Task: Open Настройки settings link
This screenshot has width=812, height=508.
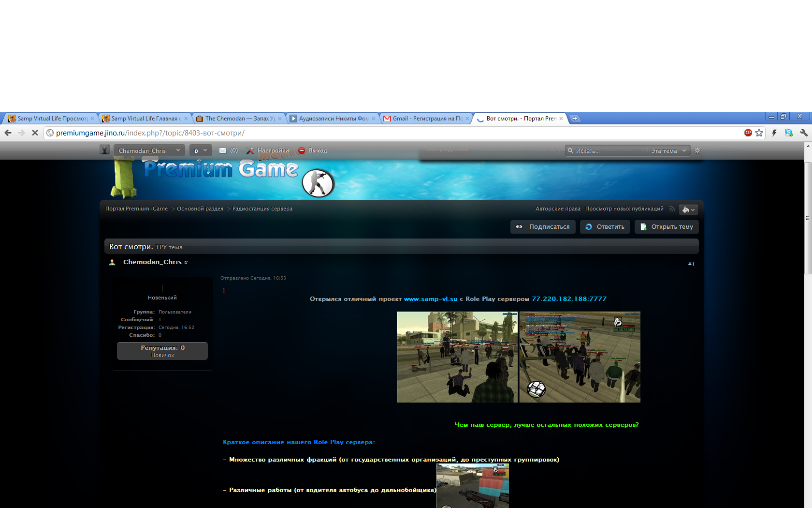Action: (x=268, y=150)
